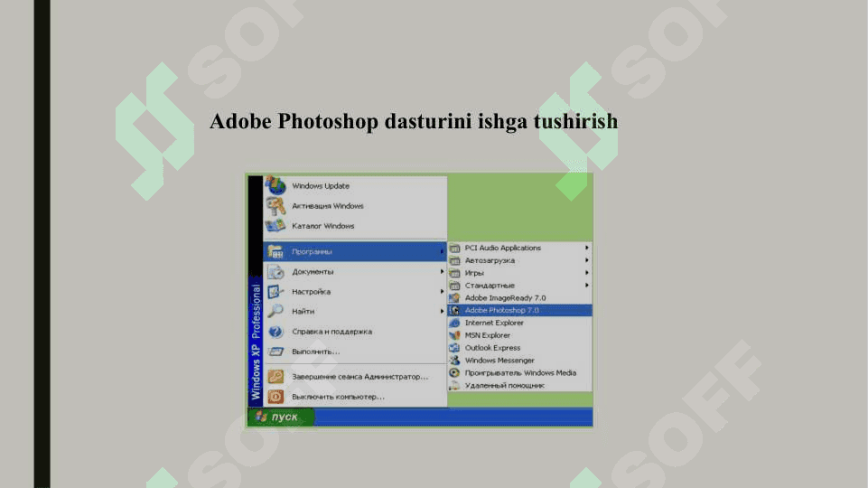Open Каталог Windows menu entry
Image resolution: width=868 pixels, height=488 pixels.
click(355, 226)
